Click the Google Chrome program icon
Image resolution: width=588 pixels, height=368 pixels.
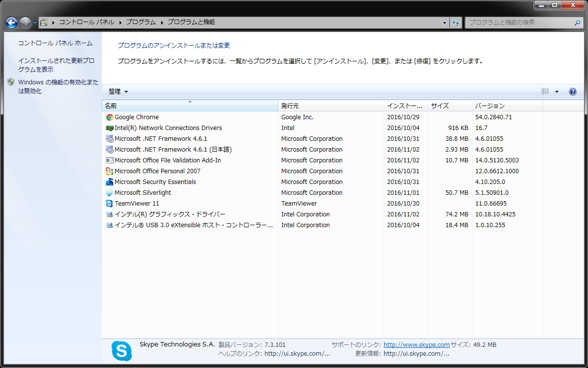[x=110, y=117]
